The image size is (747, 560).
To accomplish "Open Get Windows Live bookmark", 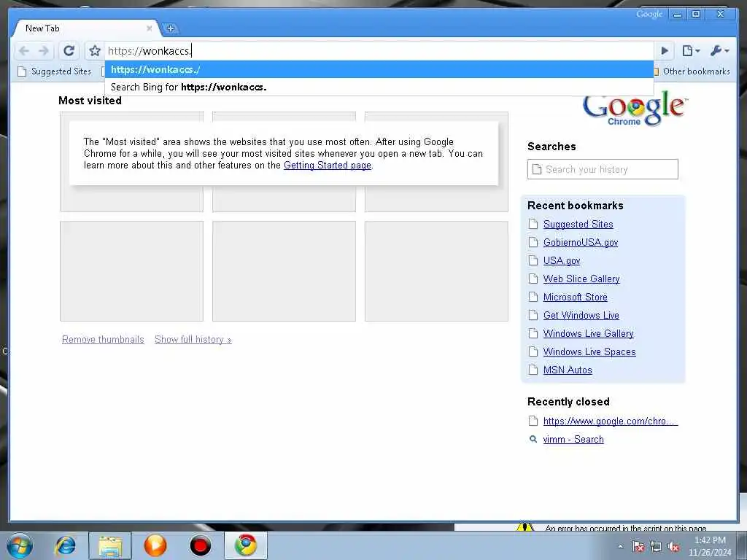I will [581, 315].
